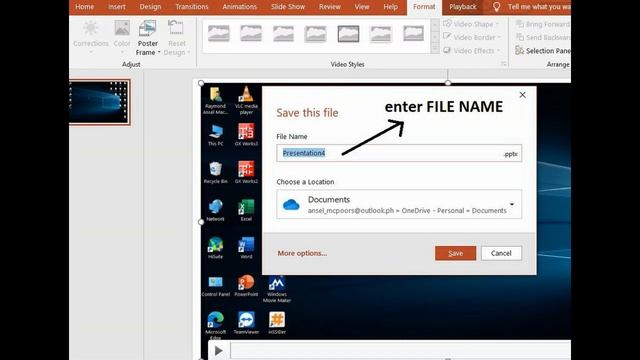Image resolution: width=640 pixels, height=360 pixels.
Task: Click the Microsoft Edge desktop icon
Action: [216, 324]
